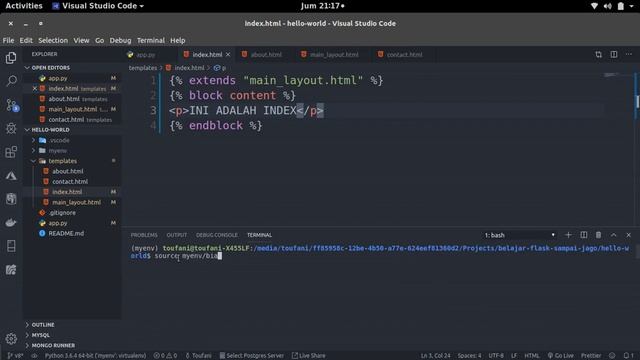Expand the Outline section
Image resolution: width=640 pixels, height=360 pixels.
(43, 325)
